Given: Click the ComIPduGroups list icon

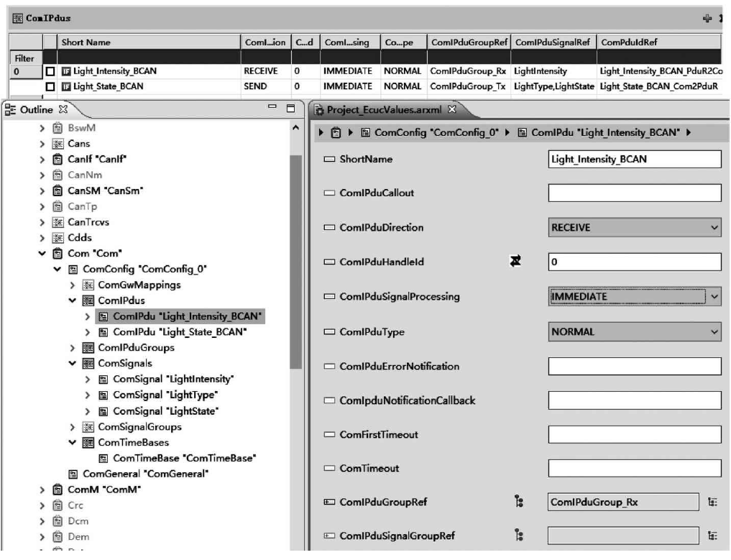Looking at the screenshot, I should point(88,348).
